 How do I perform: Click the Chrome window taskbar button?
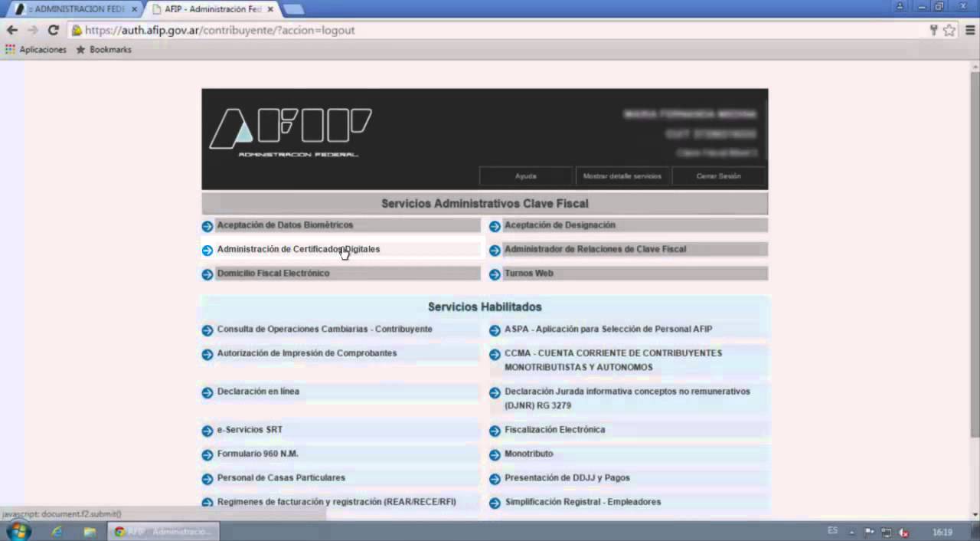[x=163, y=531]
